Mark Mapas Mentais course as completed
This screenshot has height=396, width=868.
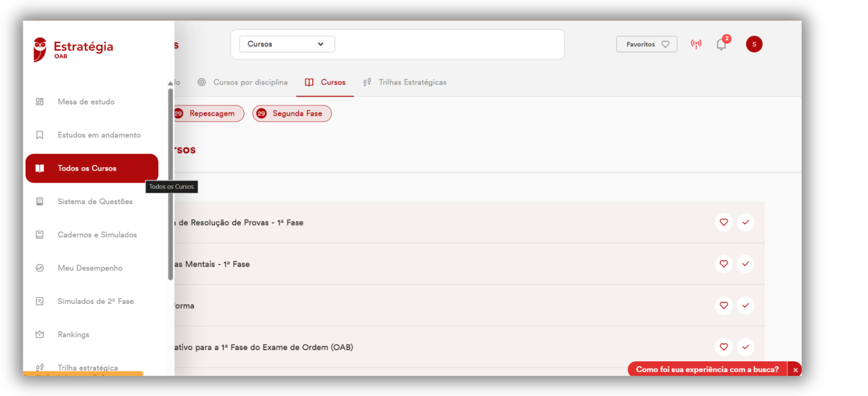745,264
